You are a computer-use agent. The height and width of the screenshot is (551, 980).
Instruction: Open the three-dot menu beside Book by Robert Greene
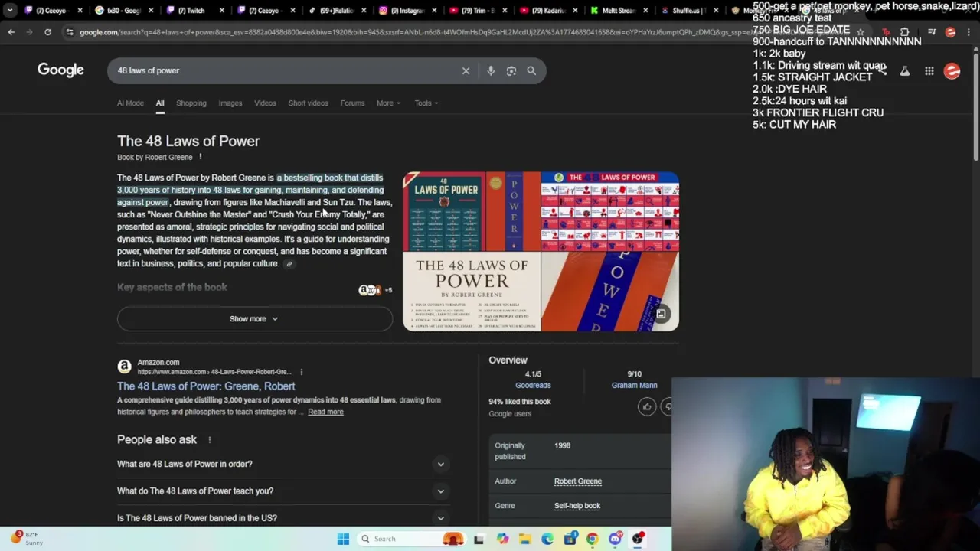(201, 157)
